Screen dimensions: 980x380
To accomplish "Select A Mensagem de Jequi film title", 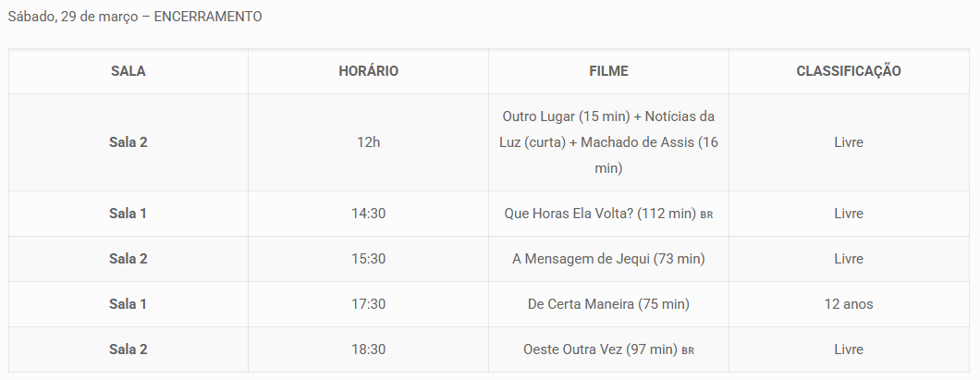I will pyautogui.click(x=608, y=259).
